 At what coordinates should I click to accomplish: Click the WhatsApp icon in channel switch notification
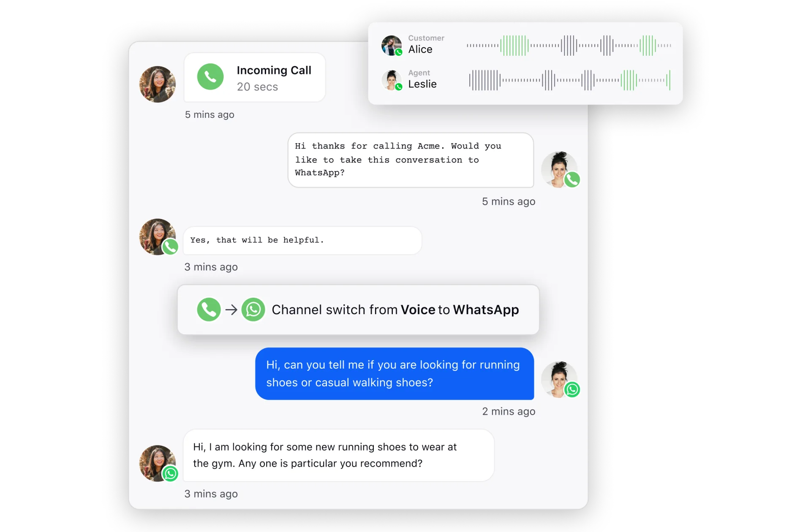[x=252, y=310]
